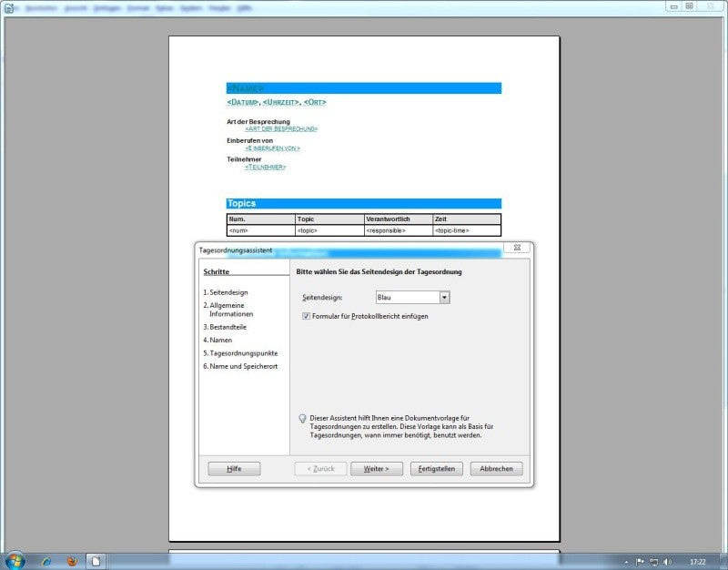Click the <Ort> placeholder

(315, 102)
